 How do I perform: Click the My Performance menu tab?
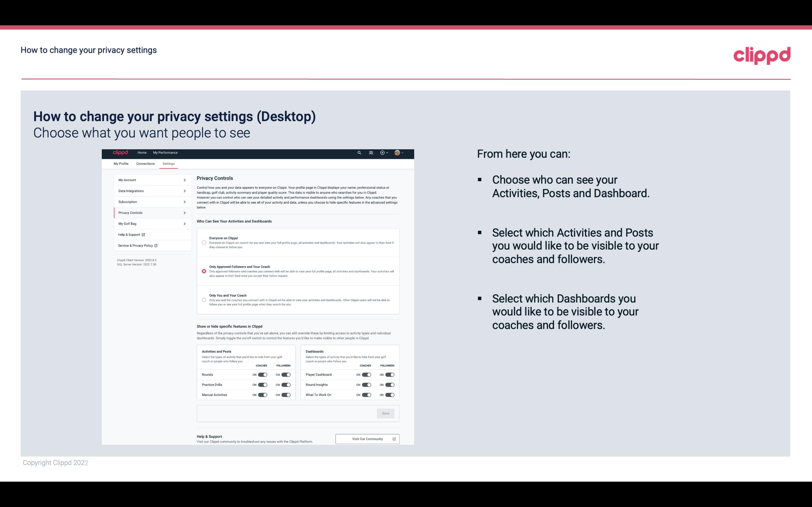coord(165,153)
